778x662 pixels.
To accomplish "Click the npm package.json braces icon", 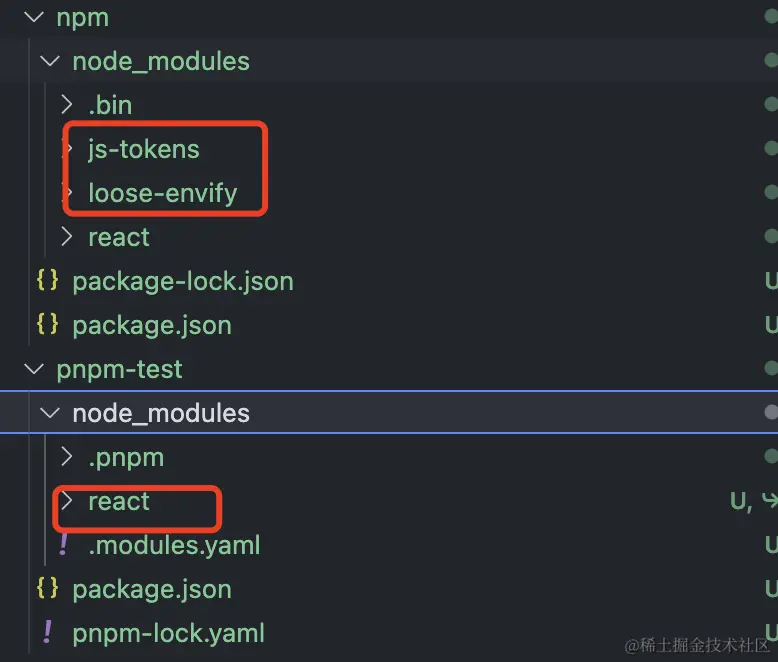I will coord(47,325).
